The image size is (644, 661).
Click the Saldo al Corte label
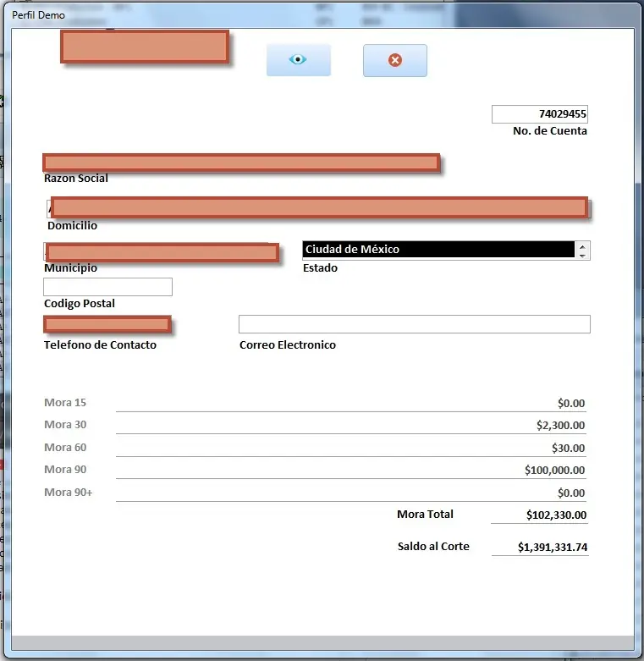coord(433,547)
